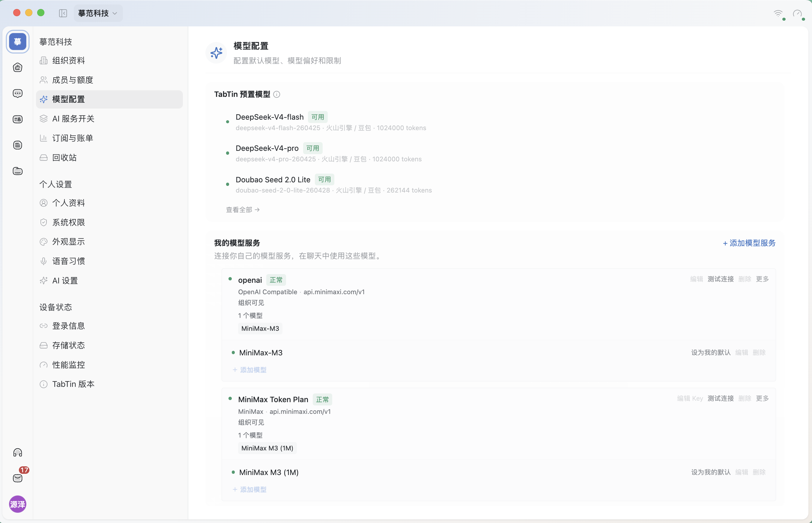Click 测试连接 on the openai service

[721, 279]
